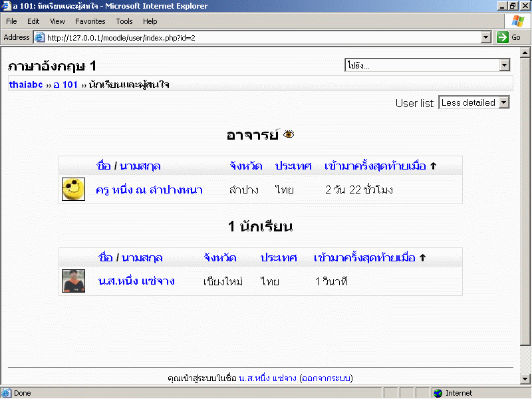
Task: Click the sort arrow in student table header
Action: [422, 257]
